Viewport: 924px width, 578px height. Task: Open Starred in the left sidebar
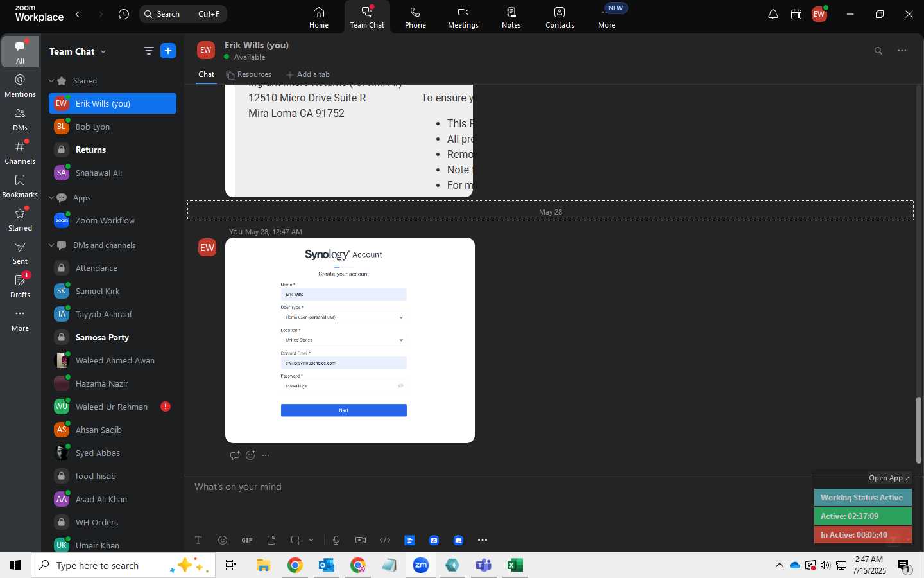(20, 219)
